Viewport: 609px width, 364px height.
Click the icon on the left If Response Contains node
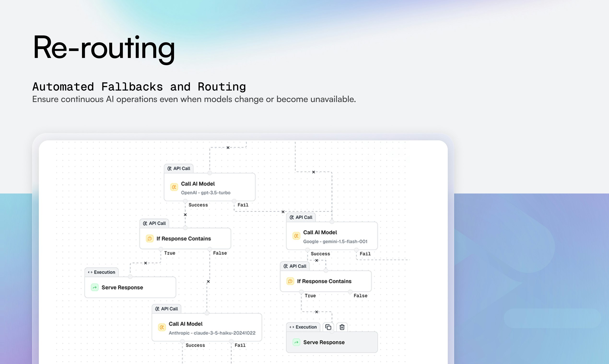150,239
